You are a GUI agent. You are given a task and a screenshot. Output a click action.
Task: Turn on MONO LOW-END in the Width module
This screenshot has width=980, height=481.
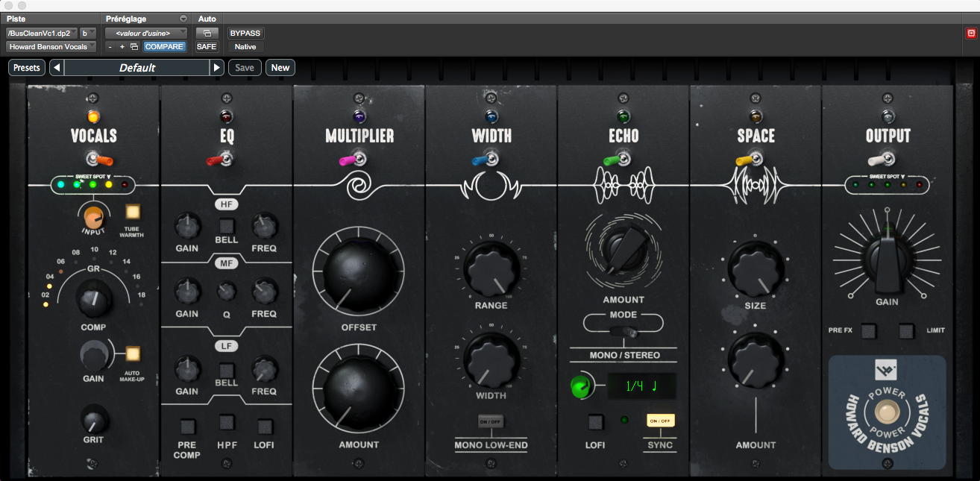490,421
